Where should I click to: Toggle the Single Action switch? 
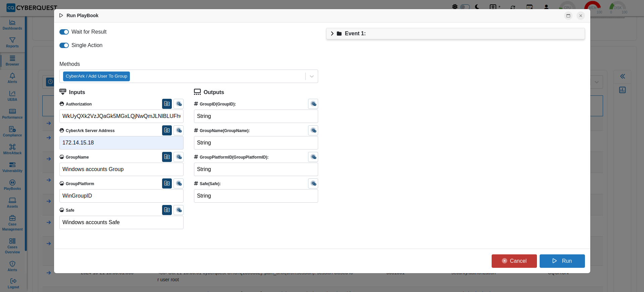[64, 45]
